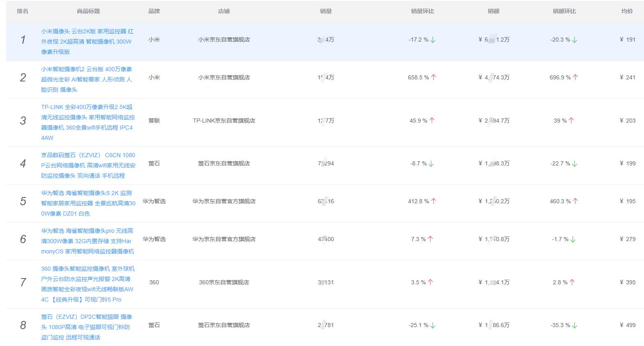
Task: Click the 696.9 % revenue change value
Action: click(x=560, y=77)
